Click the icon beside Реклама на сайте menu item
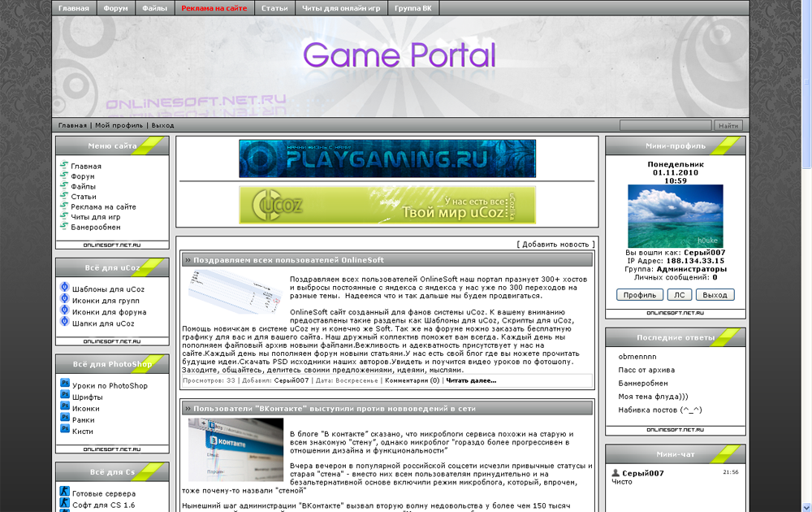The image size is (812, 512). point(63,206)
